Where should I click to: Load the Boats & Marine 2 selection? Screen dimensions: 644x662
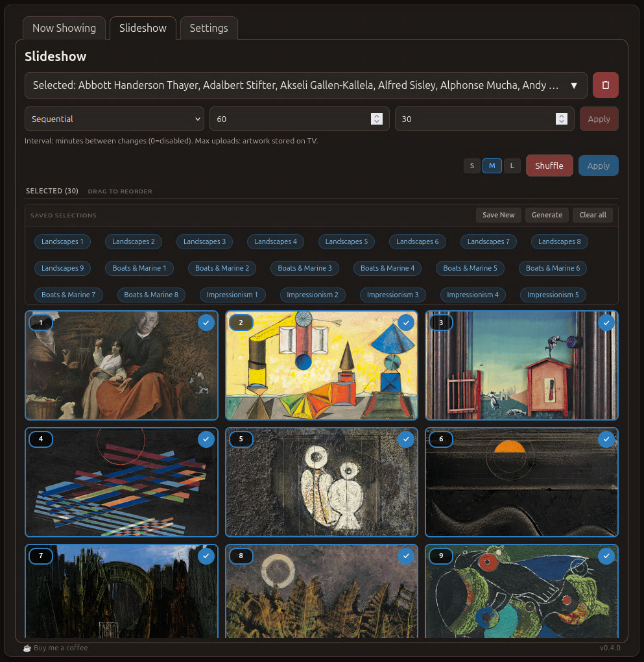222,268
